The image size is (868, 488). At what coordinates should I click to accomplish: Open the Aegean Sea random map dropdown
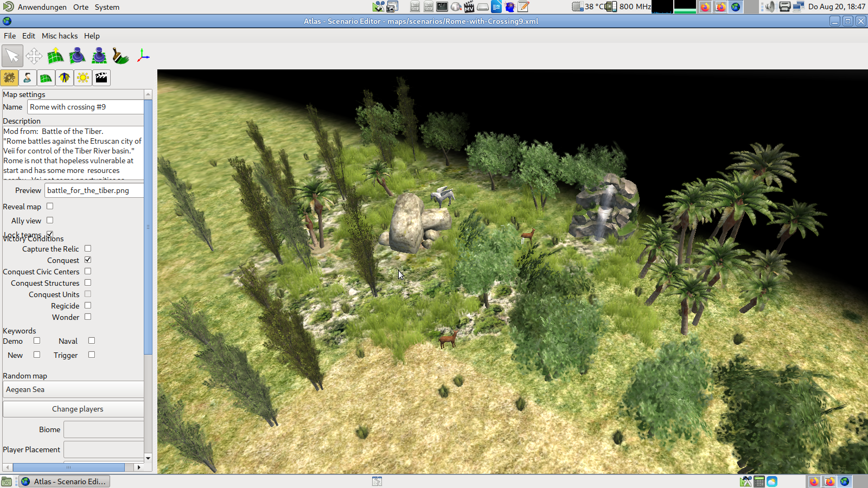[73, 389]
